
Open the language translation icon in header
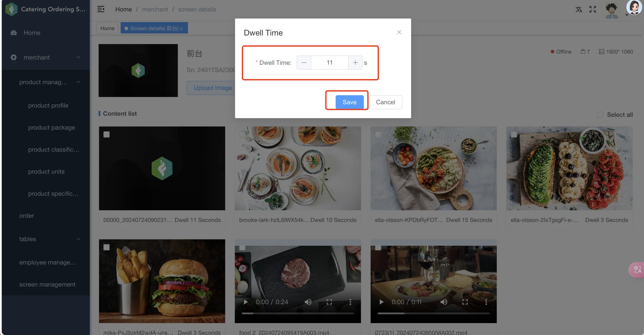tap(579, 9)
